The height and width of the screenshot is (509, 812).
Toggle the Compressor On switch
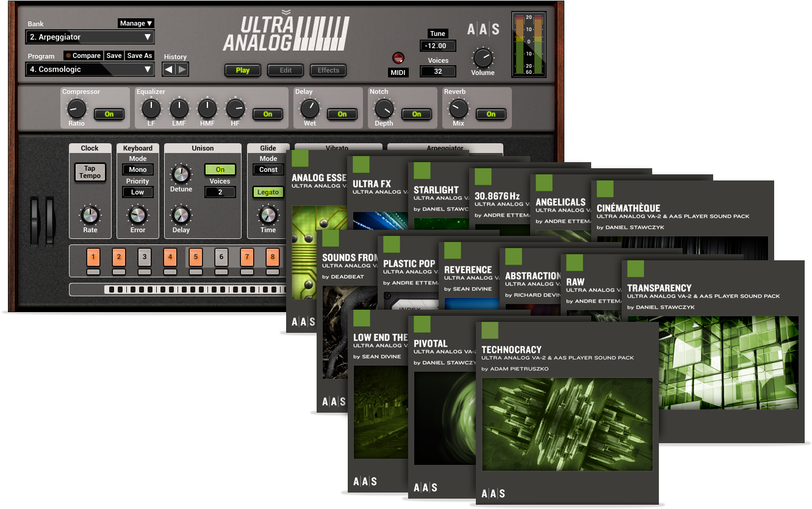point(109,114)
